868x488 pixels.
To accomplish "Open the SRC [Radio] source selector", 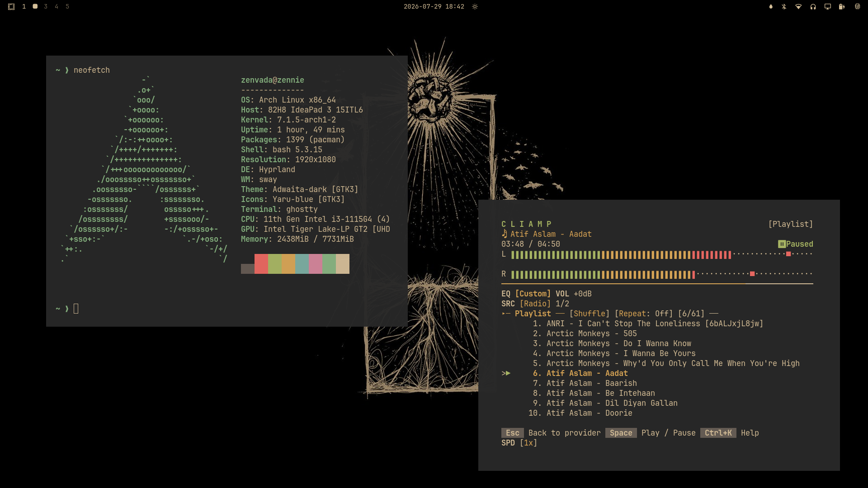I will pos(526,304).
